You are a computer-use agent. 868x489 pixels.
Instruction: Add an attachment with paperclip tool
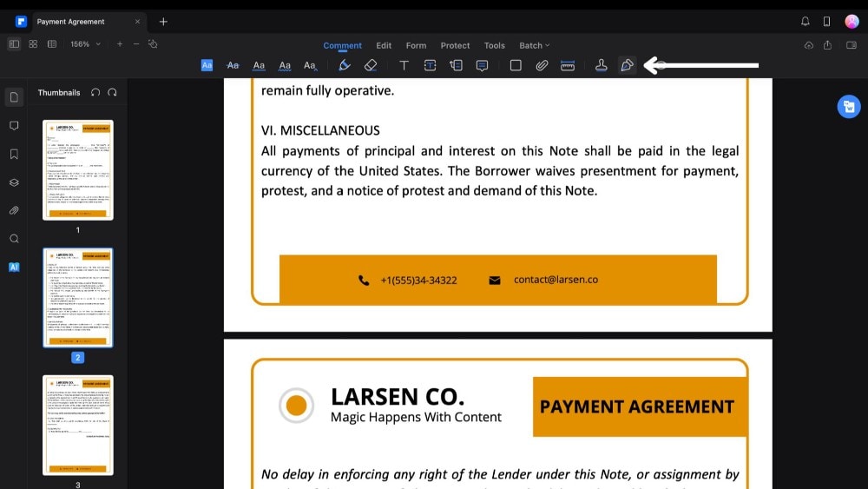pyautogui.click(x=542, y=65)
